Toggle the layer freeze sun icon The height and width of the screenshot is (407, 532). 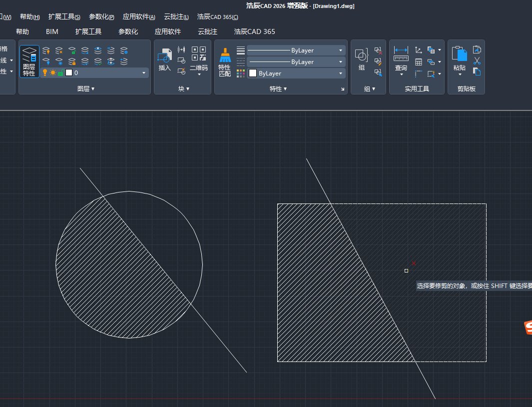pyautogui.click(x=52, y=73)
